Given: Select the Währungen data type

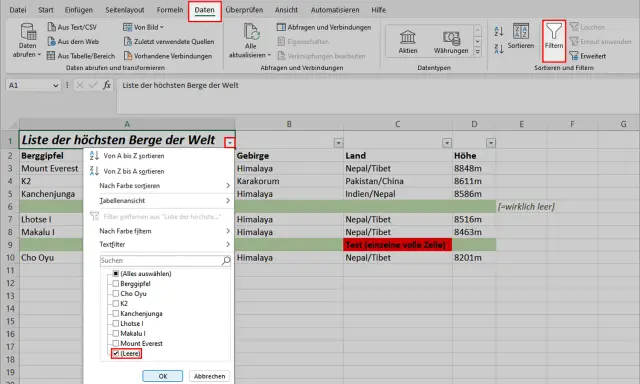Looking at the screenshot, I should tap(451, 42).
